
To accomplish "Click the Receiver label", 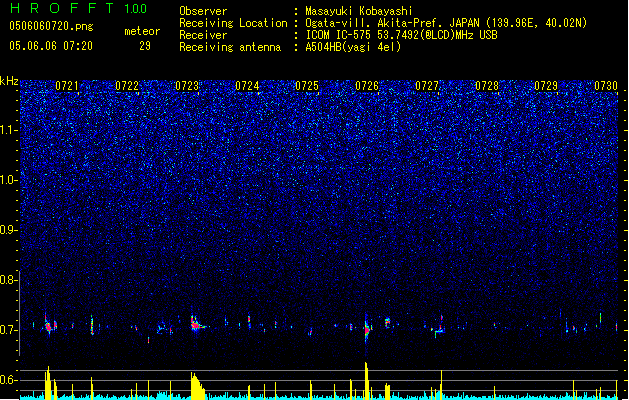I will 203,35.
